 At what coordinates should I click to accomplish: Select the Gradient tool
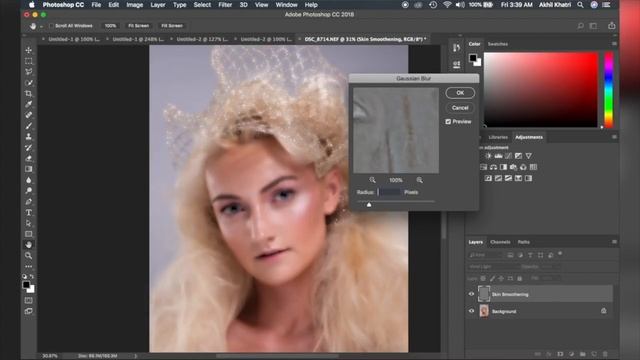[29, 169]
